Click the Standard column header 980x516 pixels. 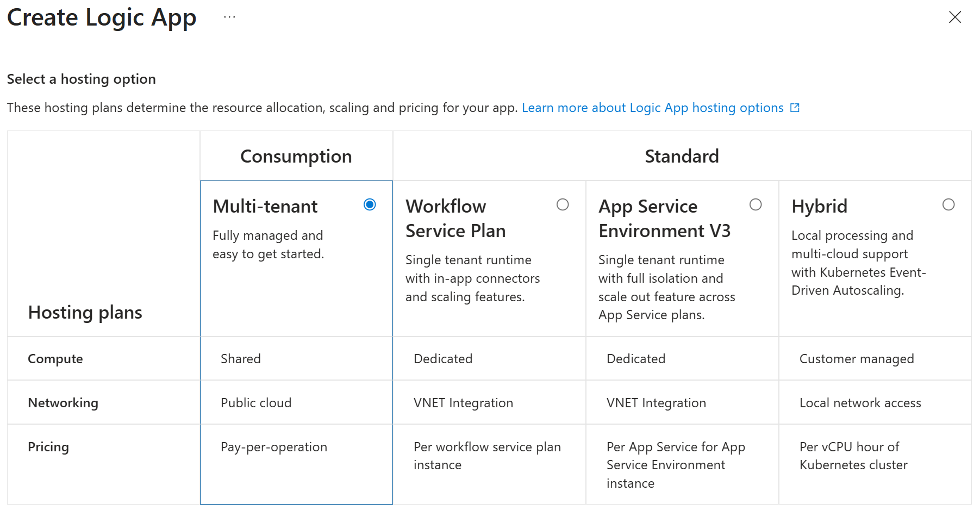click(x=682, y=157)
